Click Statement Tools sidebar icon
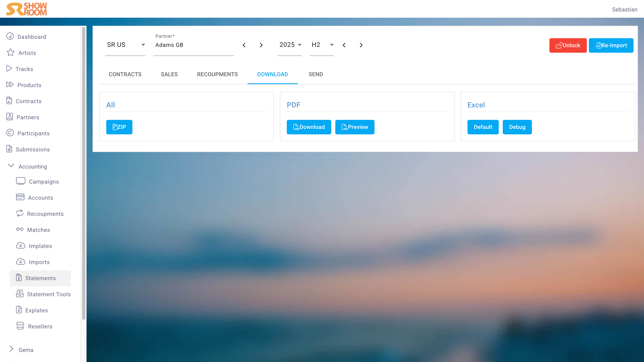Screen dimensions: 644x362 [20, 294]
